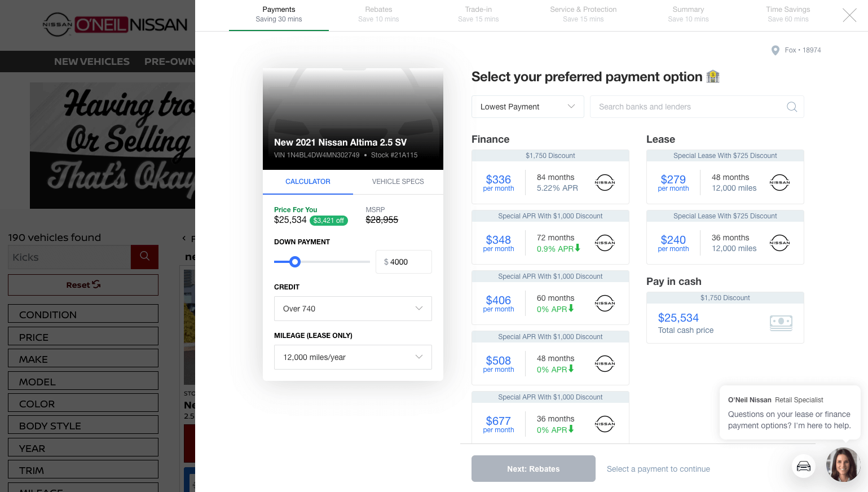Open the Credit Over 740 dropdown
868x492 pixels.
[x=353, y=309]
